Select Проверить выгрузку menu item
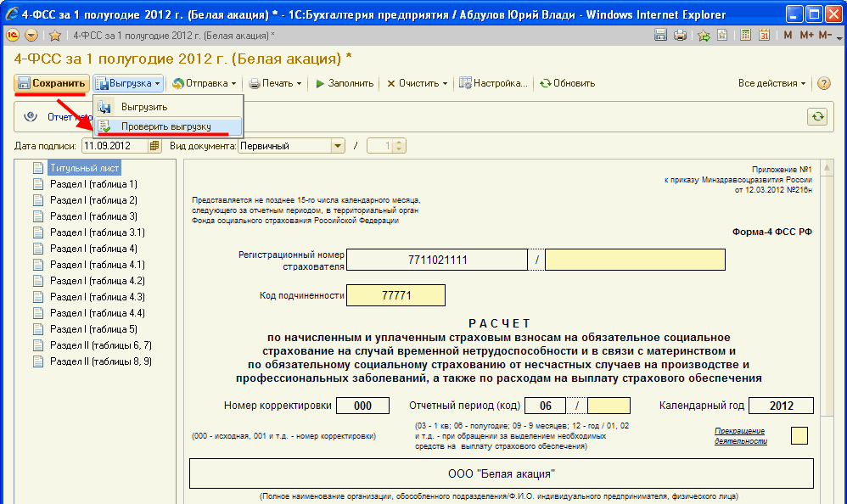 click(x=168, y=126)
